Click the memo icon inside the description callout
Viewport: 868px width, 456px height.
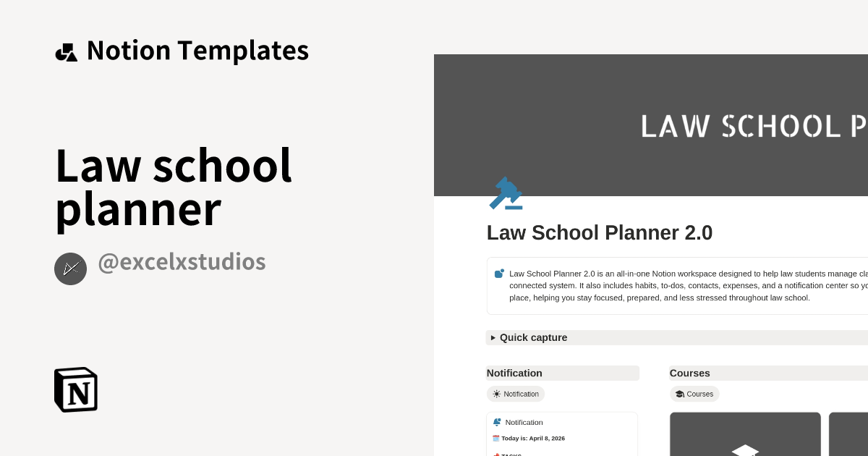(x=499, y=274)
